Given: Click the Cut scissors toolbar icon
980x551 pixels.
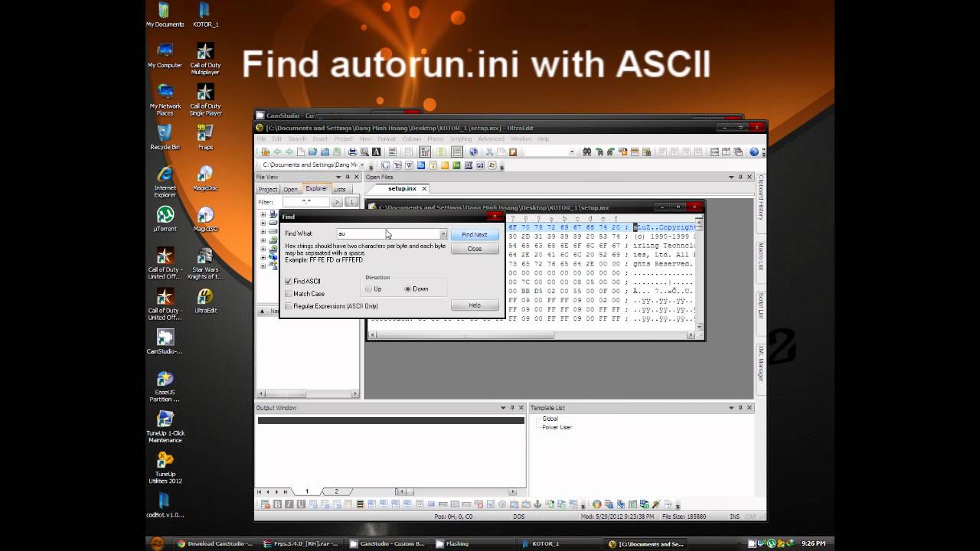Looking at the screenshot, I should coord(490,152).
